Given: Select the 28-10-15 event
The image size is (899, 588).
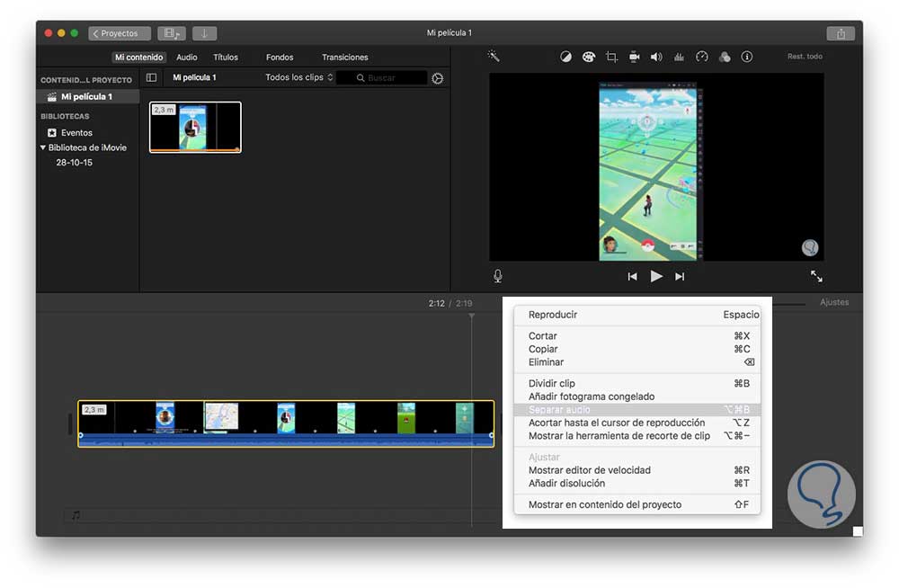Looking at the screenshot, I should coord(74,163).
